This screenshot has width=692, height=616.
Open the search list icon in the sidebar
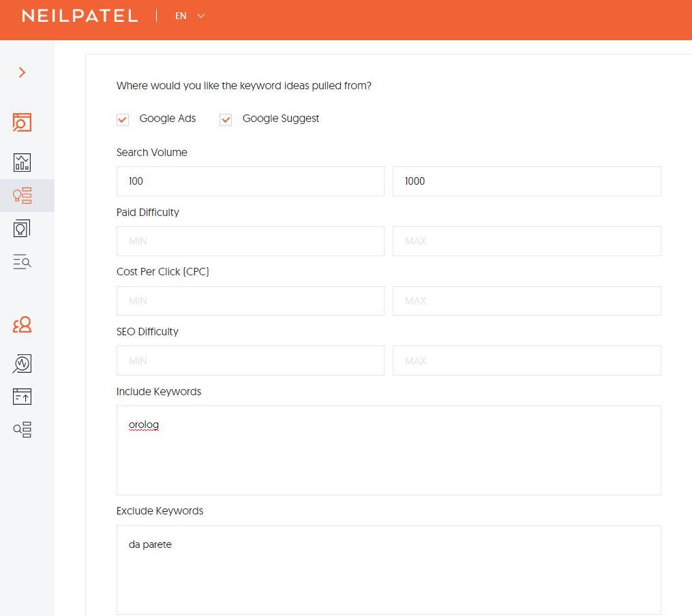[x=22, y=429]
